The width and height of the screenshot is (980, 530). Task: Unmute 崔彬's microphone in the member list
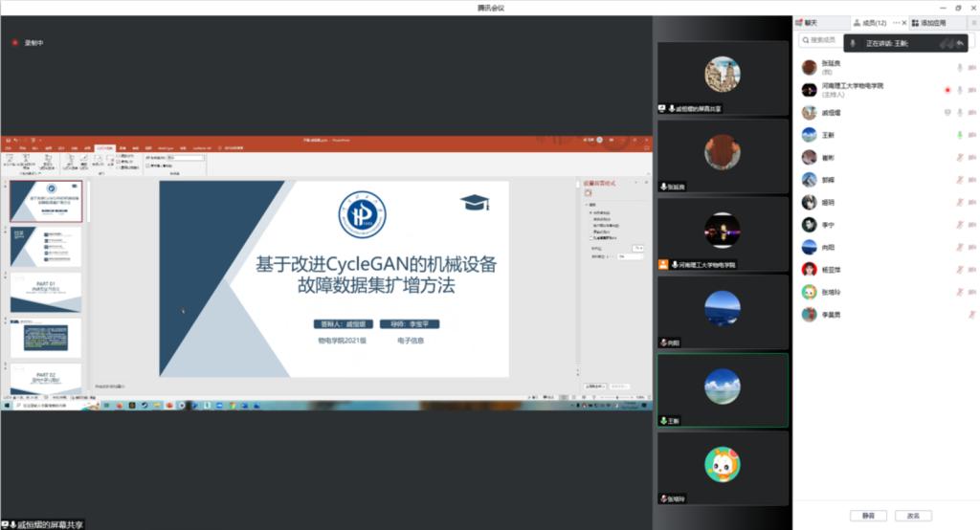[x=960, y=158]
